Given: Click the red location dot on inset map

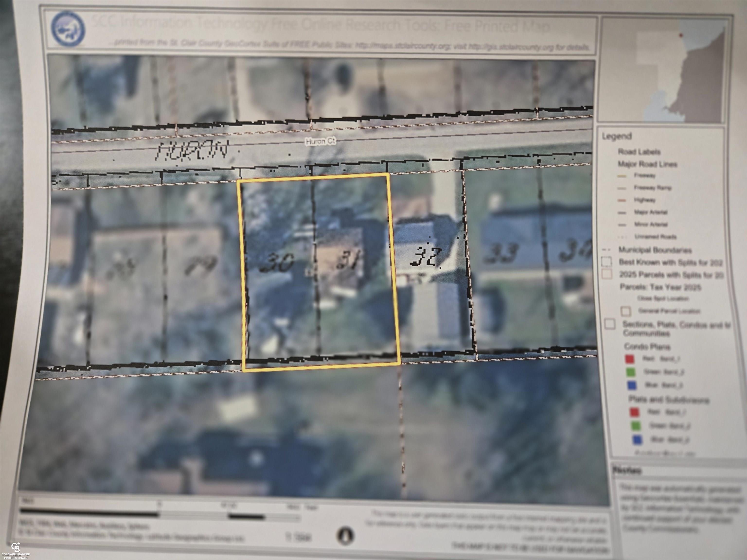Looking at the screenshot, I should click(681, 35).
